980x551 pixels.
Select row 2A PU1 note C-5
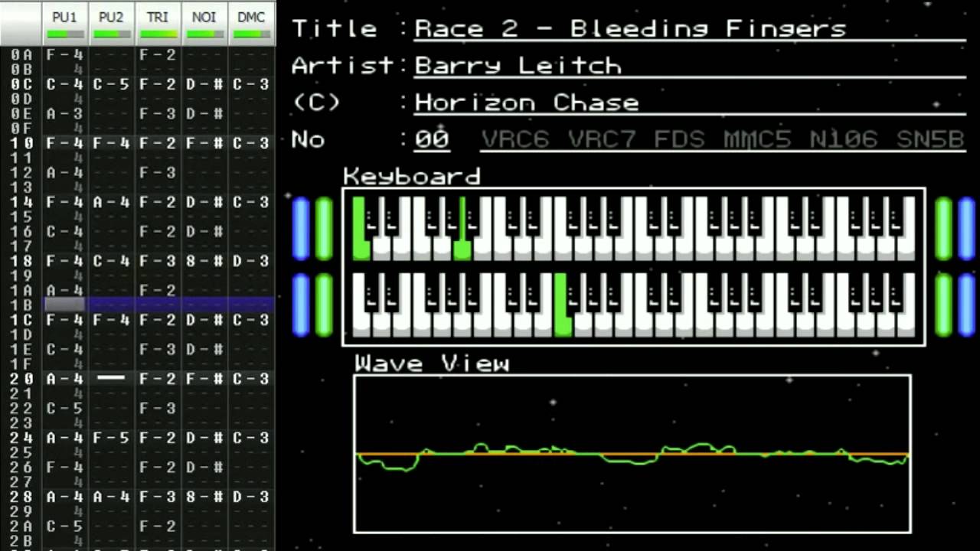[64, 527]
